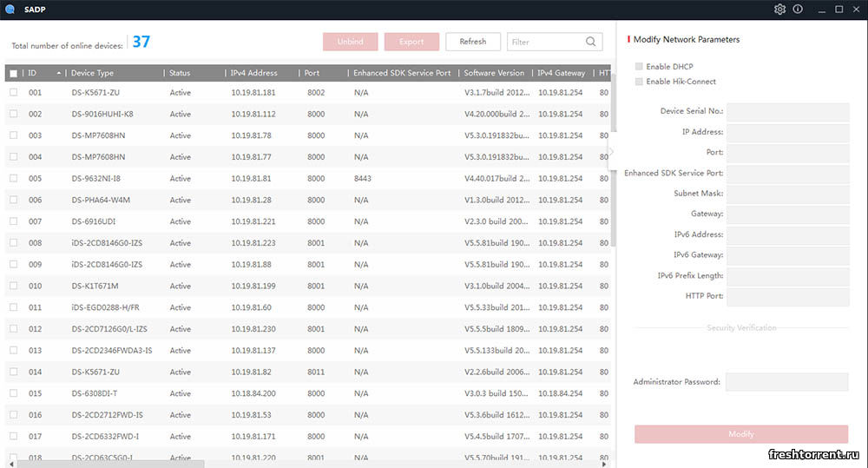Viewport: 868px width, 468px height.
Task: Select device DS-9016HUHI-K8
Action: [x=102, y=114]
